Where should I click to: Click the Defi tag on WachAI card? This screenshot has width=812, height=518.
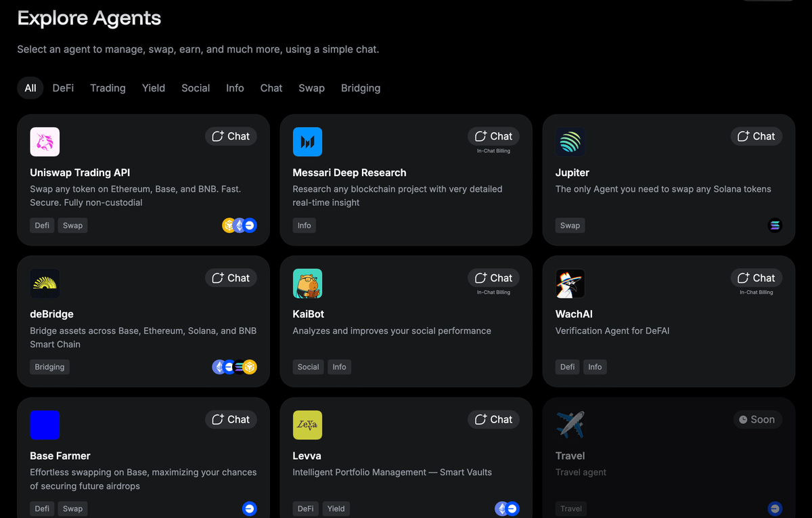pos(567,367)
